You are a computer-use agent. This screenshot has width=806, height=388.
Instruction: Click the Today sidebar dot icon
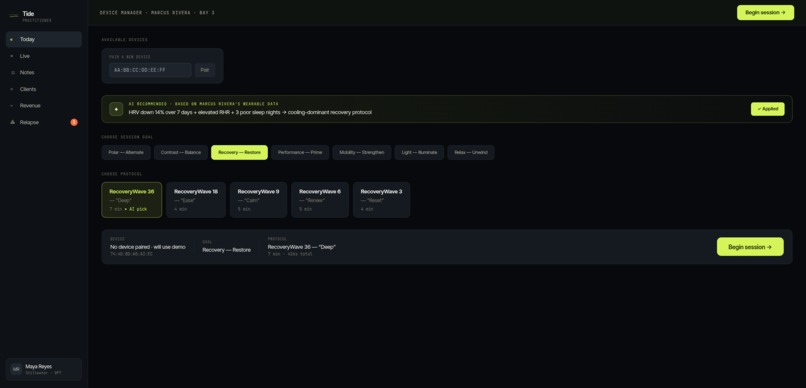(x=12, y=40)
